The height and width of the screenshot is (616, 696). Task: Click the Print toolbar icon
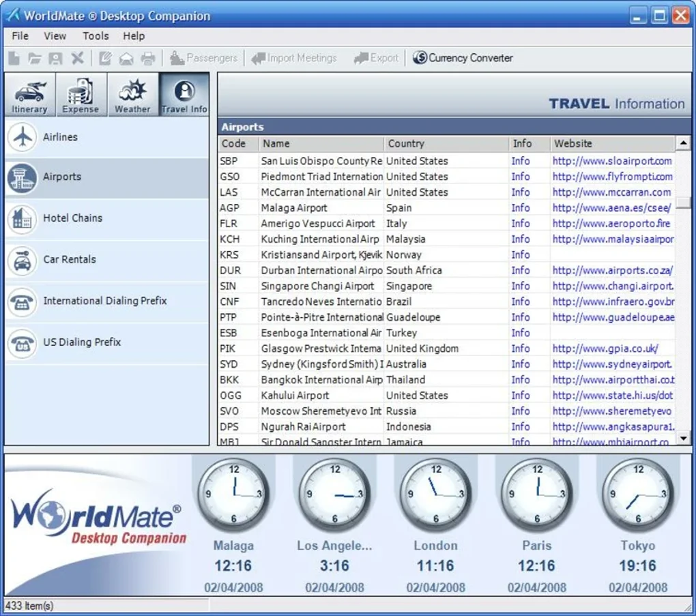[x=148, y=58]
